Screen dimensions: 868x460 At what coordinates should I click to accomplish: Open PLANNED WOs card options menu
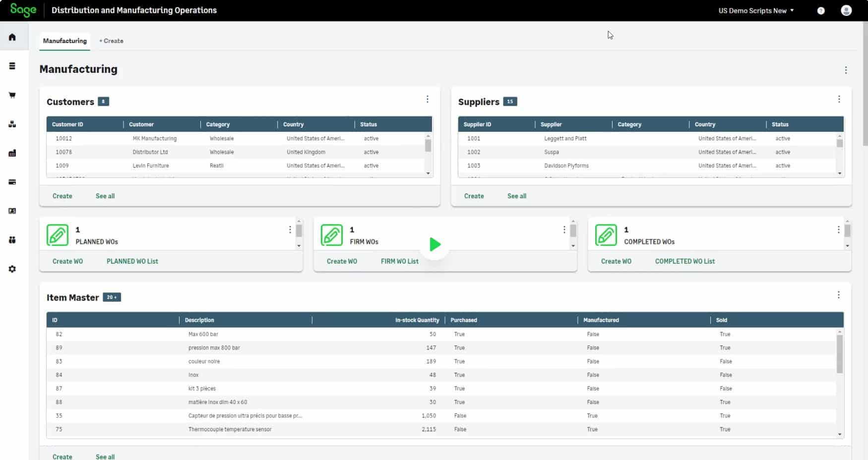[290, 230]
